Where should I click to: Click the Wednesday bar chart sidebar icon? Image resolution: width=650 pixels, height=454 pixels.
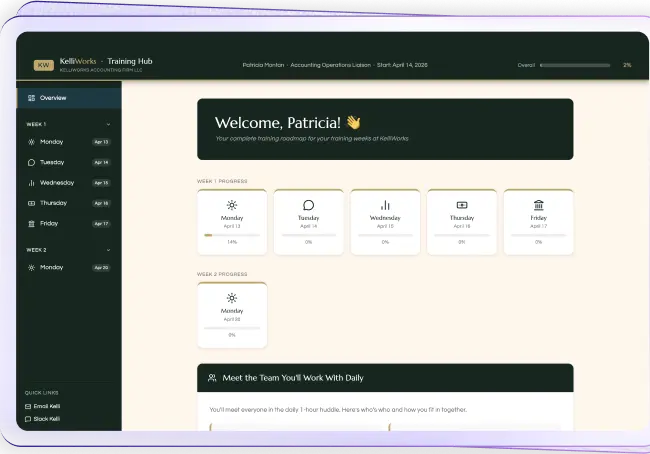tap(31, 183)
